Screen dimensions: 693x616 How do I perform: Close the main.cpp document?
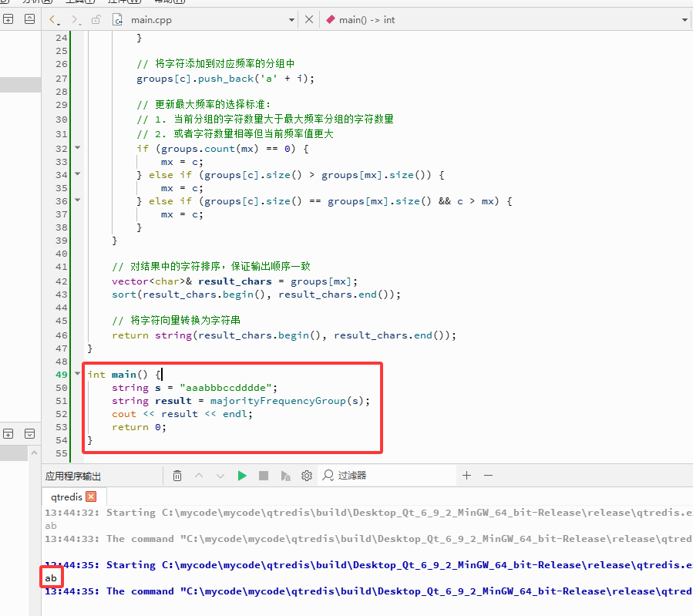pos(309,19)
